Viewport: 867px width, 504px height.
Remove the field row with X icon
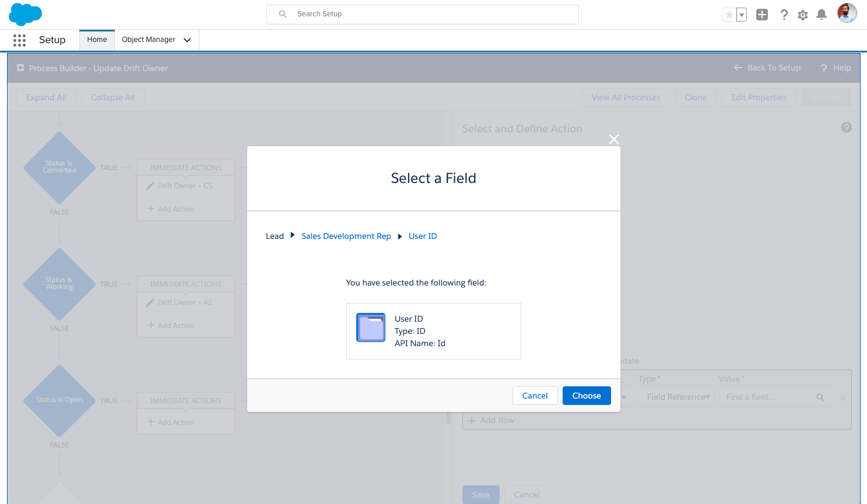coord(843,397)
